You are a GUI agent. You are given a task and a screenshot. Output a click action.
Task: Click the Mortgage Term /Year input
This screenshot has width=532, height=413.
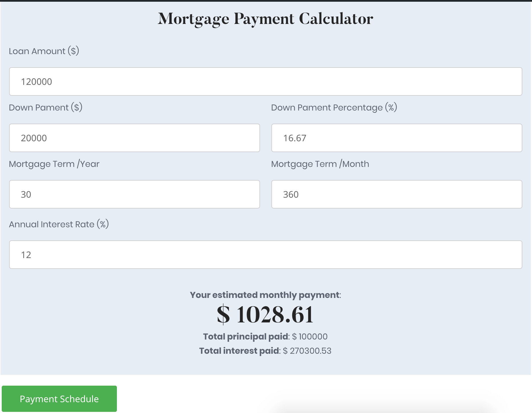tap(134, 194)
